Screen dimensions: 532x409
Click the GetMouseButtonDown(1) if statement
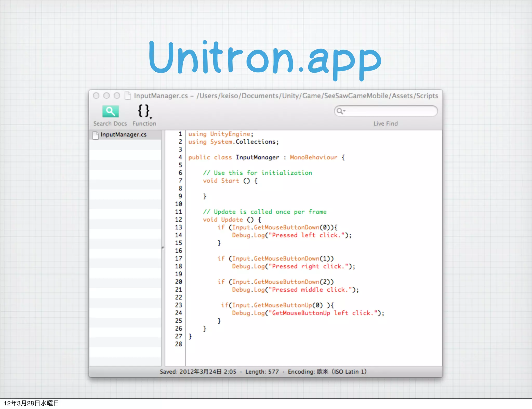[276, 258]
